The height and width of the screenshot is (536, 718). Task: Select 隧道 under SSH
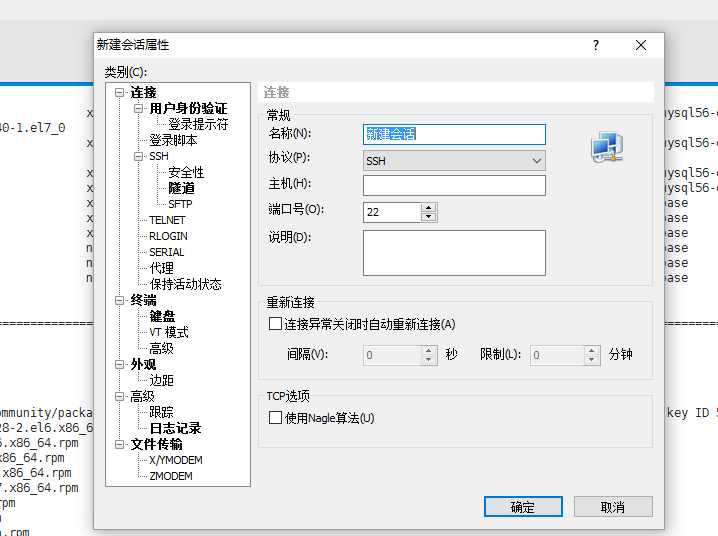point(181,188)
